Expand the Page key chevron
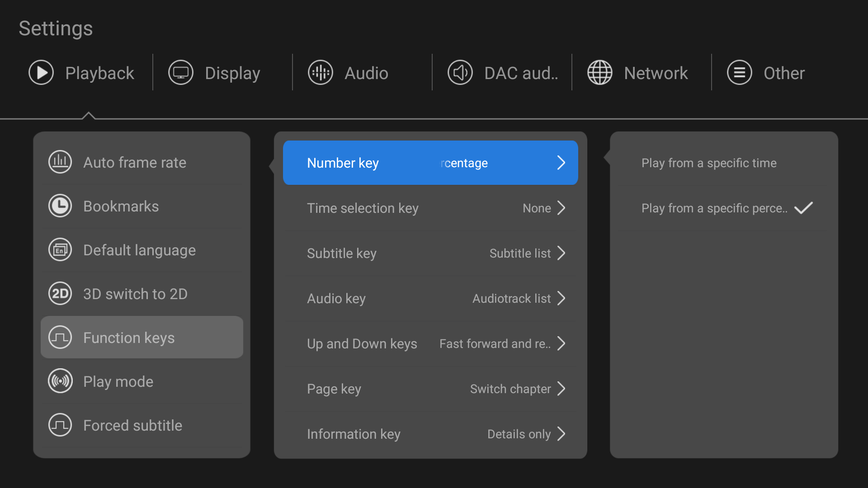The image size is (868, 488). click(x=561, y=389)
